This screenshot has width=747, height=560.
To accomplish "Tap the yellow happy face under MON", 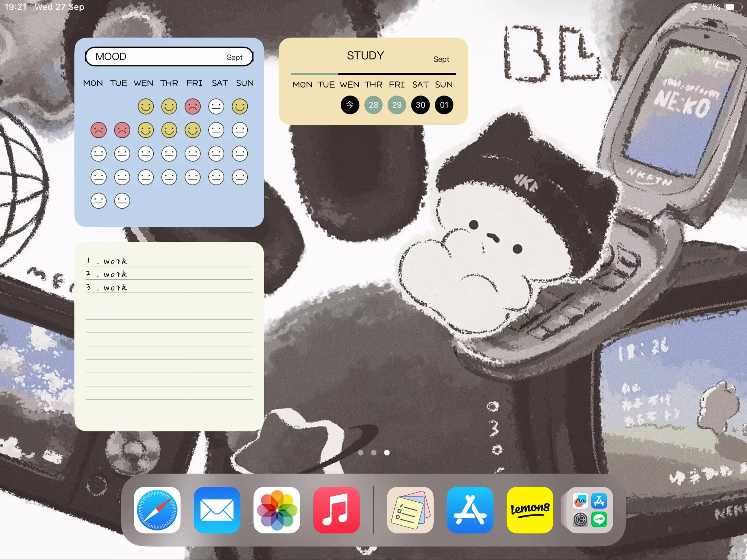I will (x=146, y=106).
